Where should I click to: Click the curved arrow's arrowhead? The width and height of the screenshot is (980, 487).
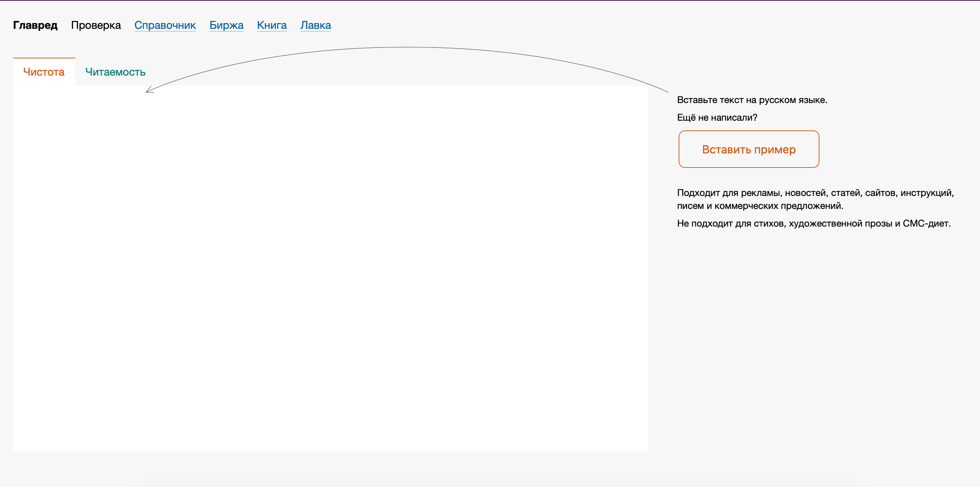(x=148, y=91)
